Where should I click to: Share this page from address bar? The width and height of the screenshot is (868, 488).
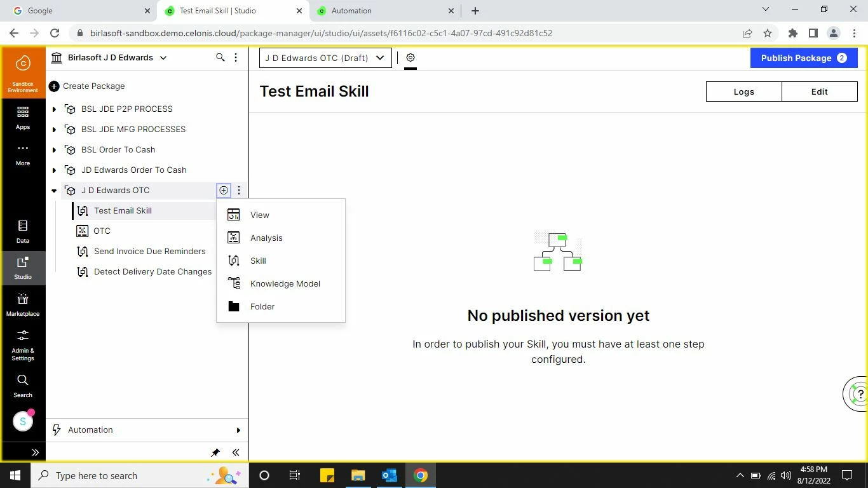tap(747, 33)
